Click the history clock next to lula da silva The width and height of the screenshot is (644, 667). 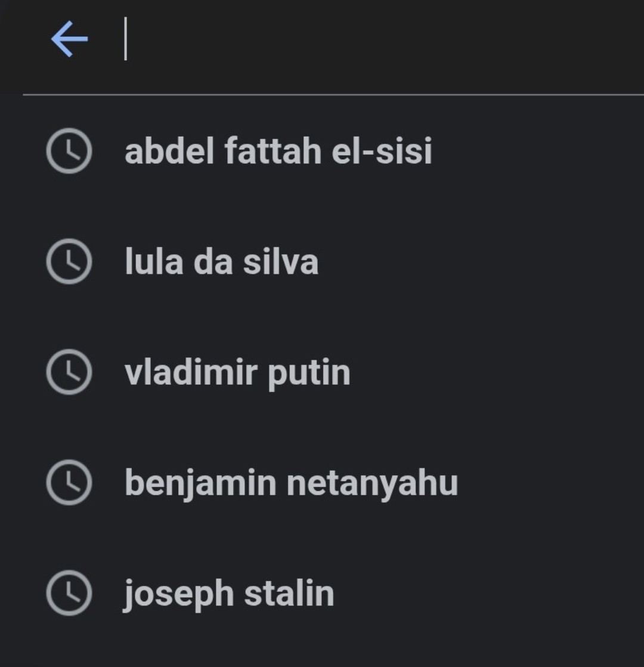point(69,261)
